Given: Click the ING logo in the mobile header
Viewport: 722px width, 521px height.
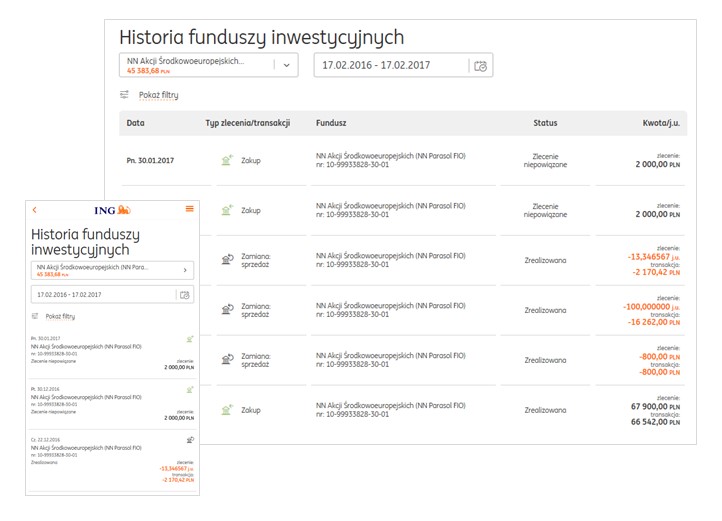Looking at the screenshot, I should [x=110, y=209].
